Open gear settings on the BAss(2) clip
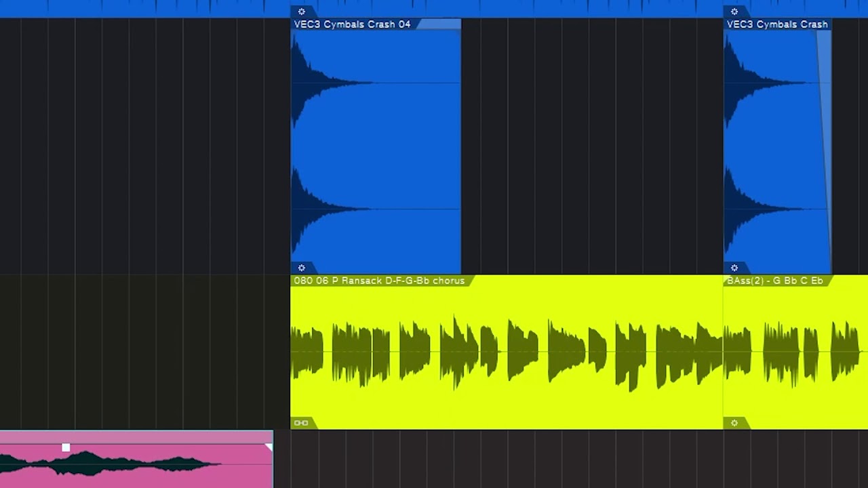 pyautogui.click(x=734, y=423)
